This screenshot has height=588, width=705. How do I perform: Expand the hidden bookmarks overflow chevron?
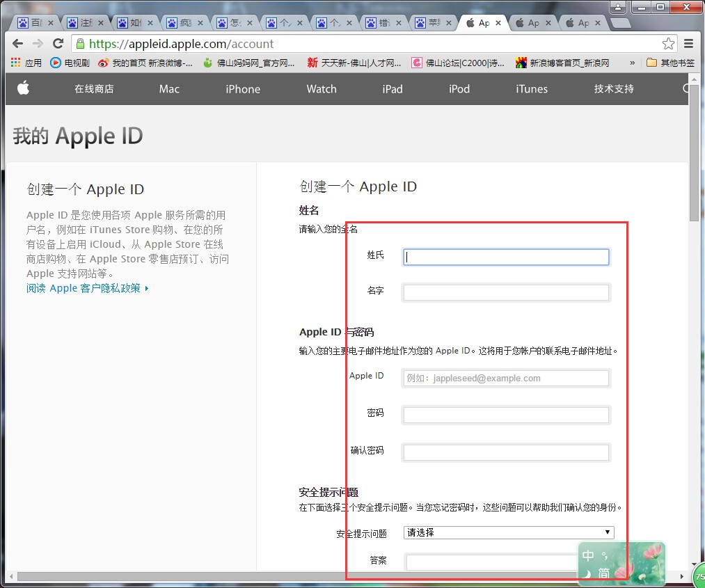click(634, 63)
